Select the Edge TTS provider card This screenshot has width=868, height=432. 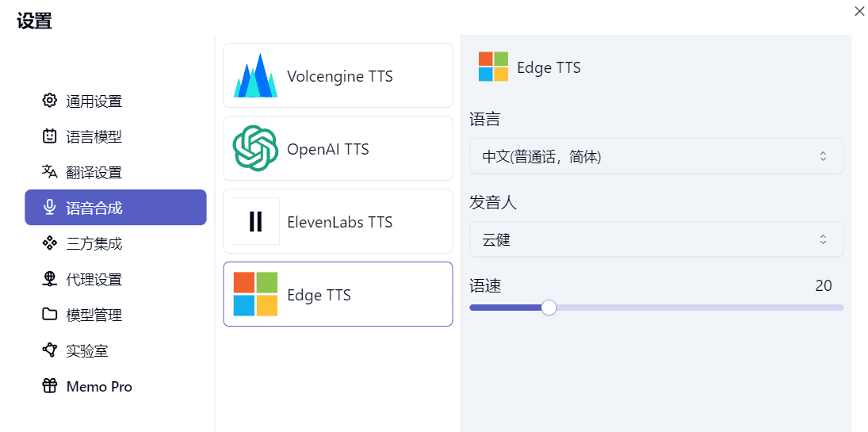338,294
